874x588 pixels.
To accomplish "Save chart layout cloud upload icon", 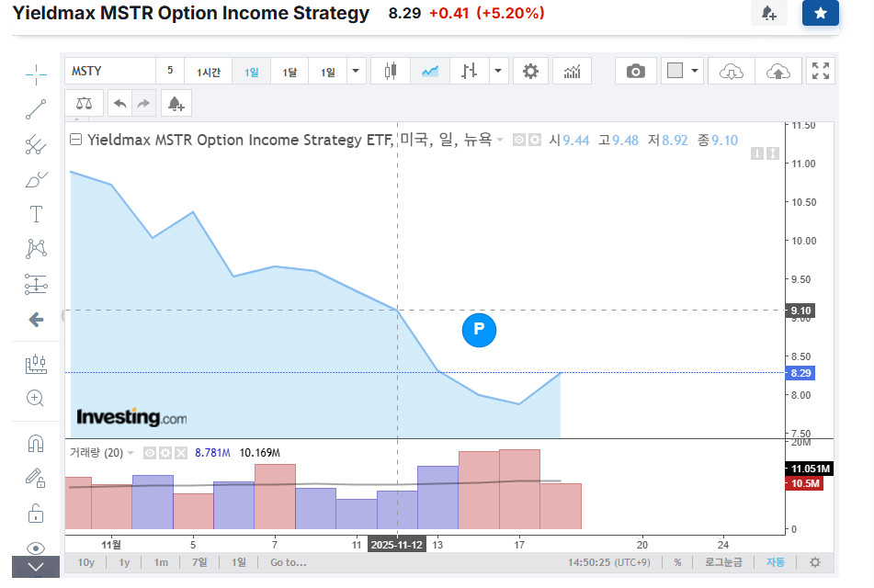I will (x=778, y=72).
